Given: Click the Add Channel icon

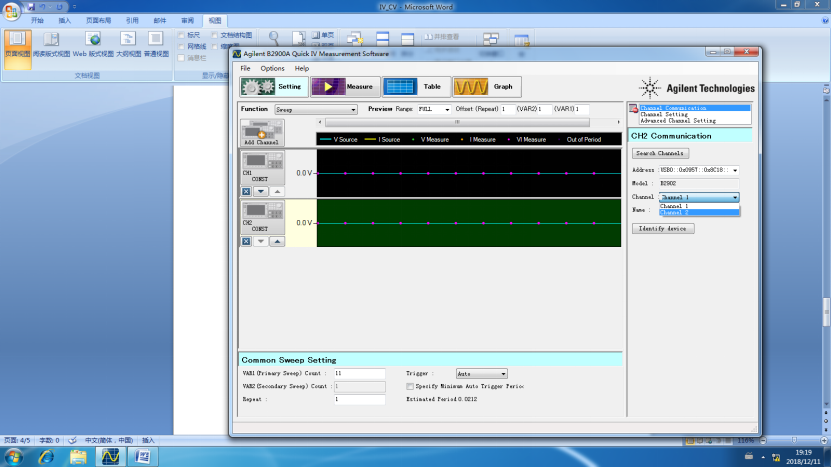Looking at the screenshot, I should pos(262,133).
